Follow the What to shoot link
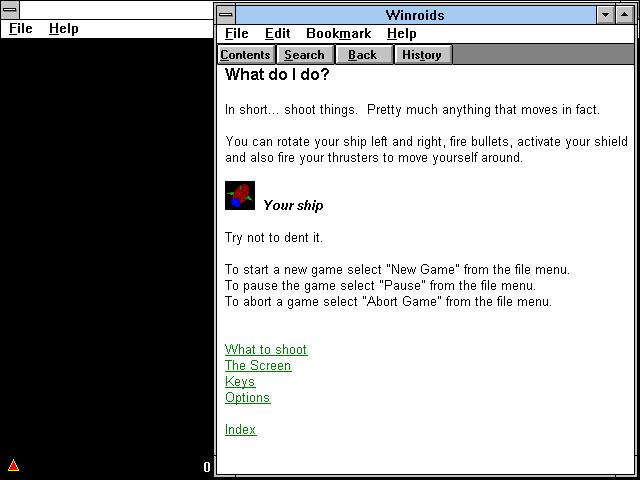640x480 pixels. [266, 350]
